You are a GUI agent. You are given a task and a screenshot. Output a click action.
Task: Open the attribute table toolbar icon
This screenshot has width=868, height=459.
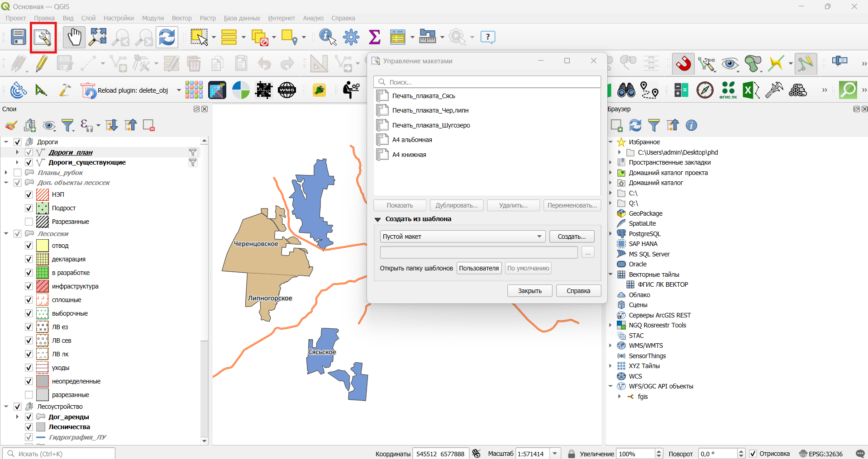click(x=397, y=37)
